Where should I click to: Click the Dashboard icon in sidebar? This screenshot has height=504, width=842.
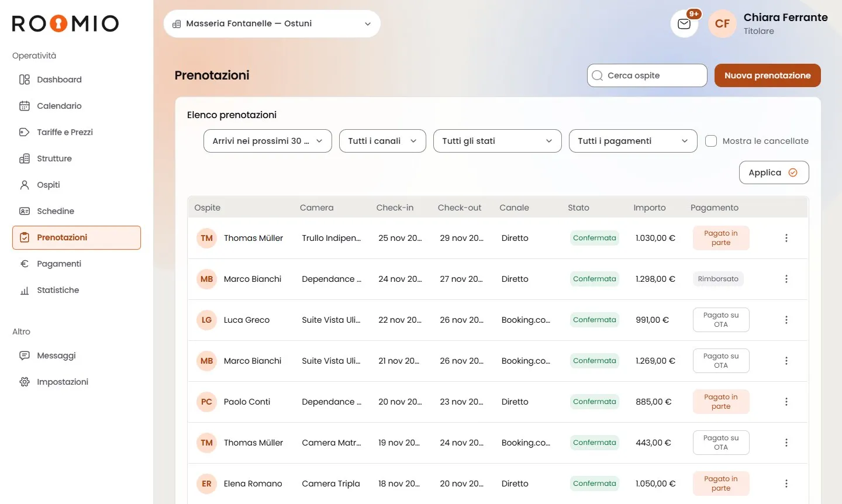[x=25, y=80]
